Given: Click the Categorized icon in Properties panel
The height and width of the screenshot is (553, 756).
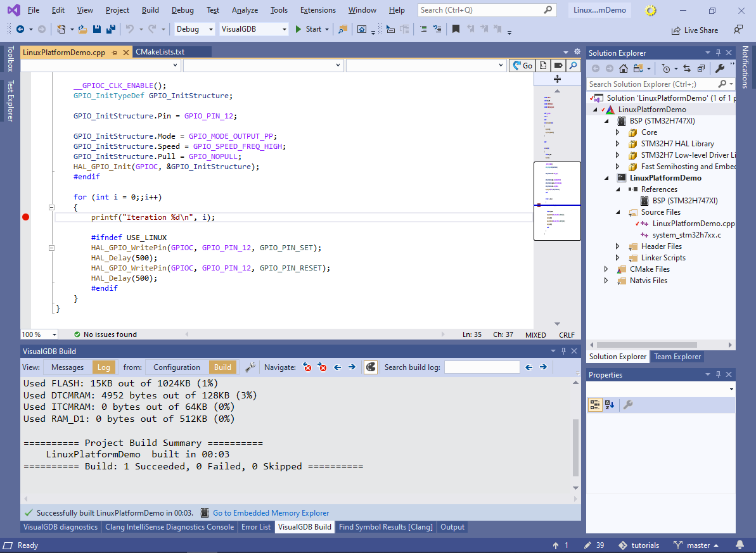Looking at the screenshot, I should pyautogui.click(x=595, y=405).
